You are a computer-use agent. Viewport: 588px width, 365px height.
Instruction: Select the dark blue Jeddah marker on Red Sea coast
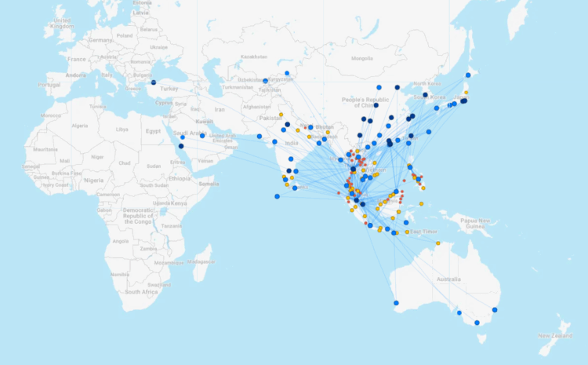pyautogui.click(x=181, y=146)
